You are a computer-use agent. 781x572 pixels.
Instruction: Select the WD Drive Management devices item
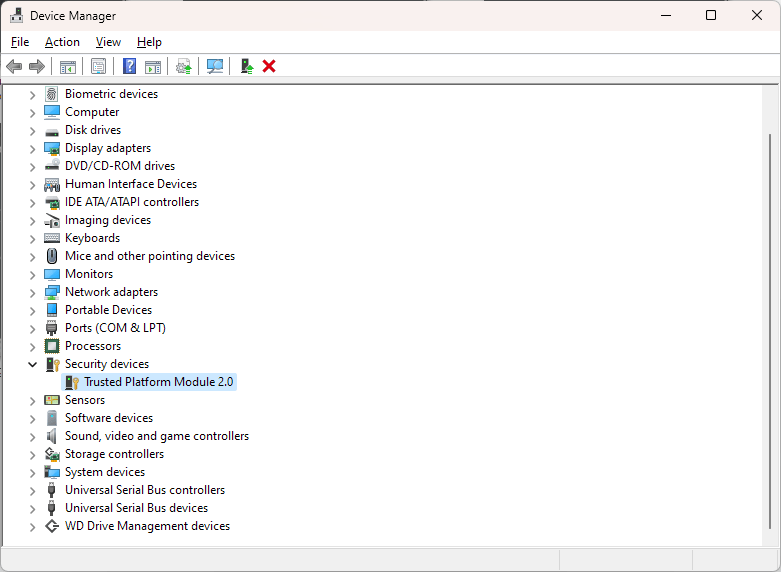tap(147, 526)
